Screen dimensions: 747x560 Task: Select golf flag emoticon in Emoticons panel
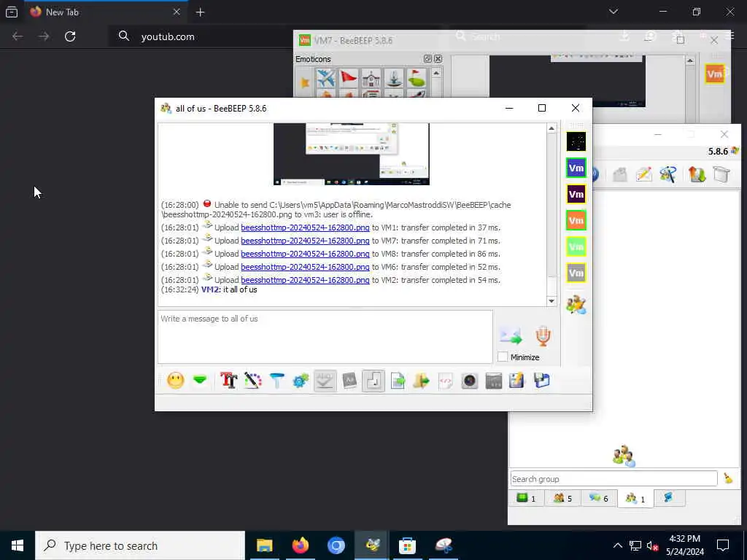(x=416, y=78)
